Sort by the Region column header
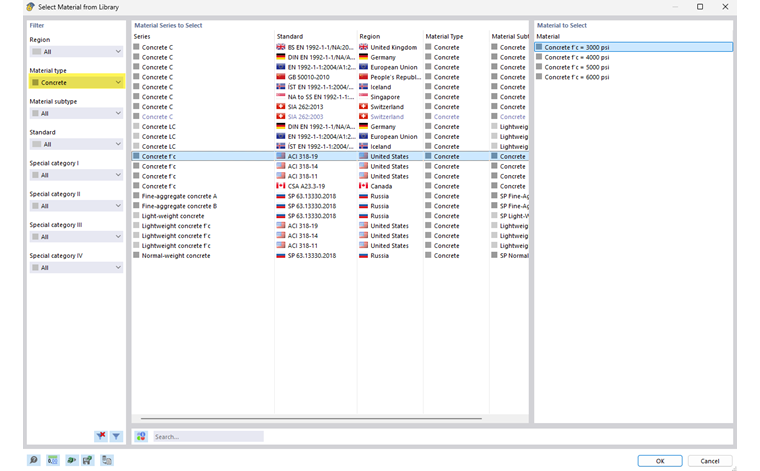760x471 pixels. point(370,36)
